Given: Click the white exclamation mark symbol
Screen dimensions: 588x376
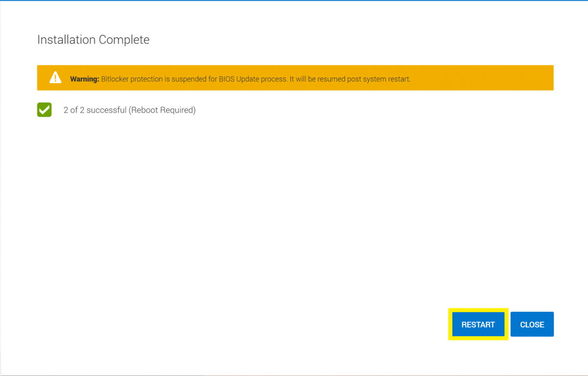Looking at the screenshot, I should pos(55,78).
